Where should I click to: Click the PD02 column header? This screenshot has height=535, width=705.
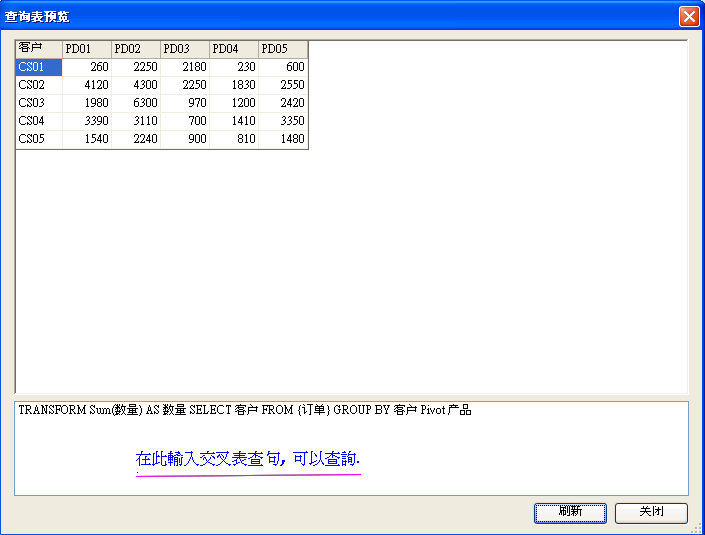pos(135,49)
